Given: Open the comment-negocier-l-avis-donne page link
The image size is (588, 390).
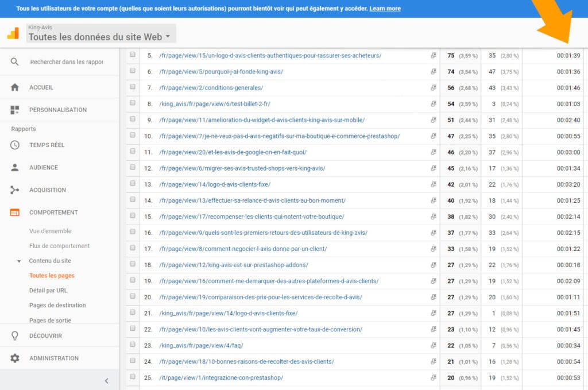Looking at the screenshot, I should click(x=243, y=249).
